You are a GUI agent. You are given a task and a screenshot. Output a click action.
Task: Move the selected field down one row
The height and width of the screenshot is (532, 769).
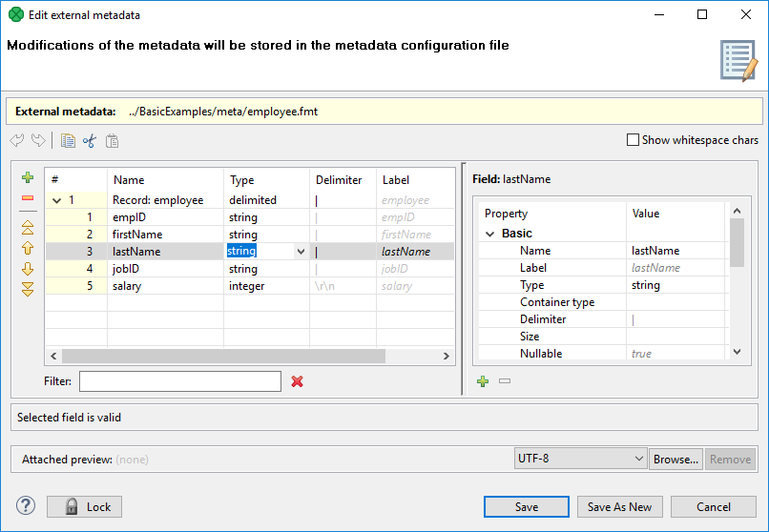tap(28, 269)
